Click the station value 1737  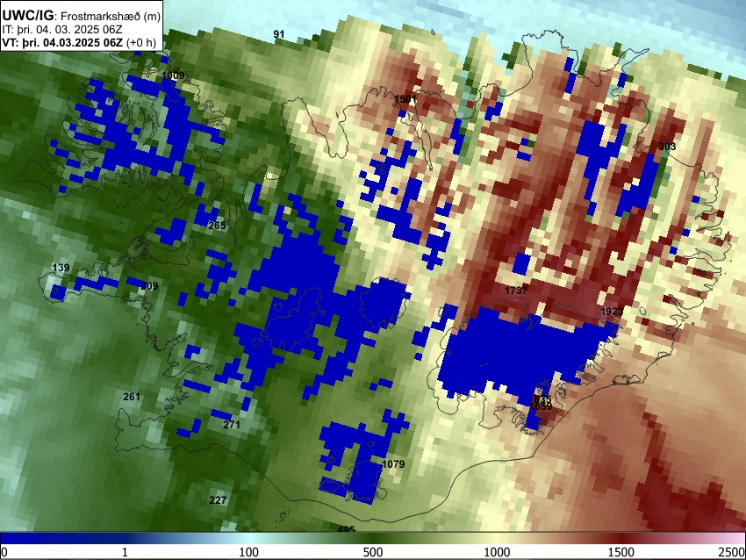click(x=516, y=291)
